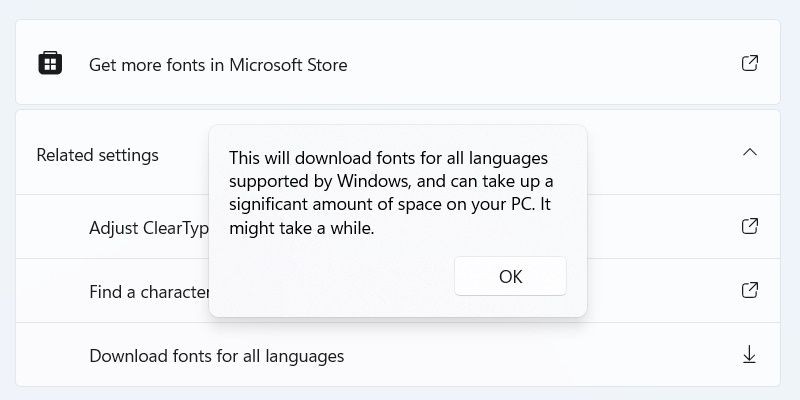Click the Related settings header label

tap(97, 155)
